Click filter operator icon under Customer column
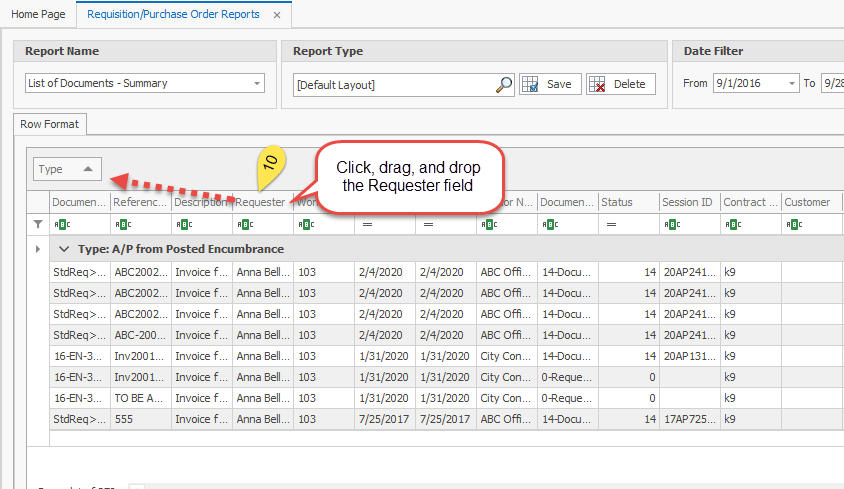Image resolution: width=844 pixels, height=489 pixels. point(793,225)
